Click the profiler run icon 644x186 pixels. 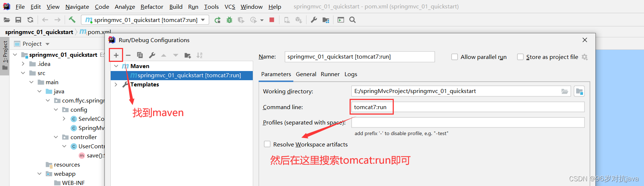pyautogui.click(x=254, y=20)
